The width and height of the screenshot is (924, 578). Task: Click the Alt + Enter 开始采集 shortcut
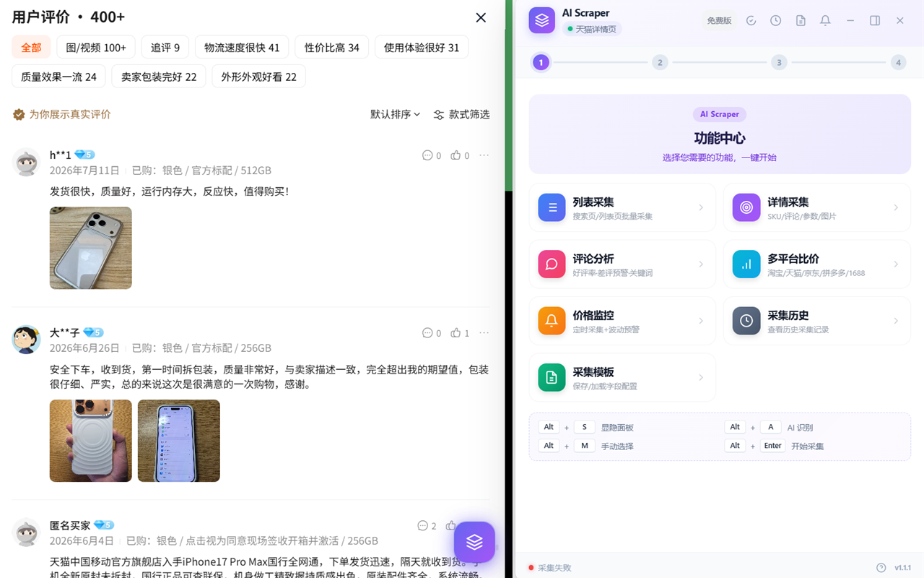click(x=775, y=446)
